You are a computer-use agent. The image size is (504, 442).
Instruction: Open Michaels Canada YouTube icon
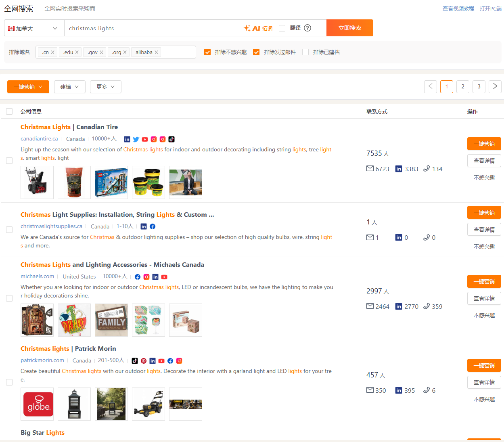pyautogui.click(x=164, y=277)
